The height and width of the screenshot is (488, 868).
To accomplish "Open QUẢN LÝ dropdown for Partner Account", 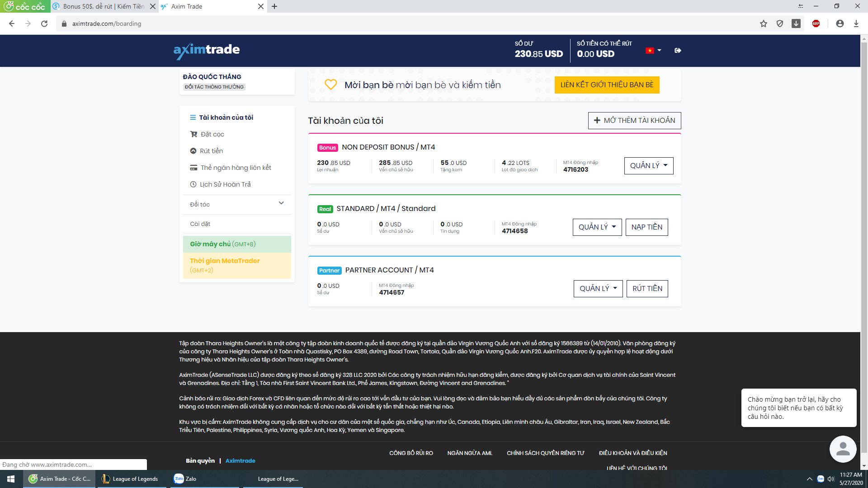I will [598, 289].
